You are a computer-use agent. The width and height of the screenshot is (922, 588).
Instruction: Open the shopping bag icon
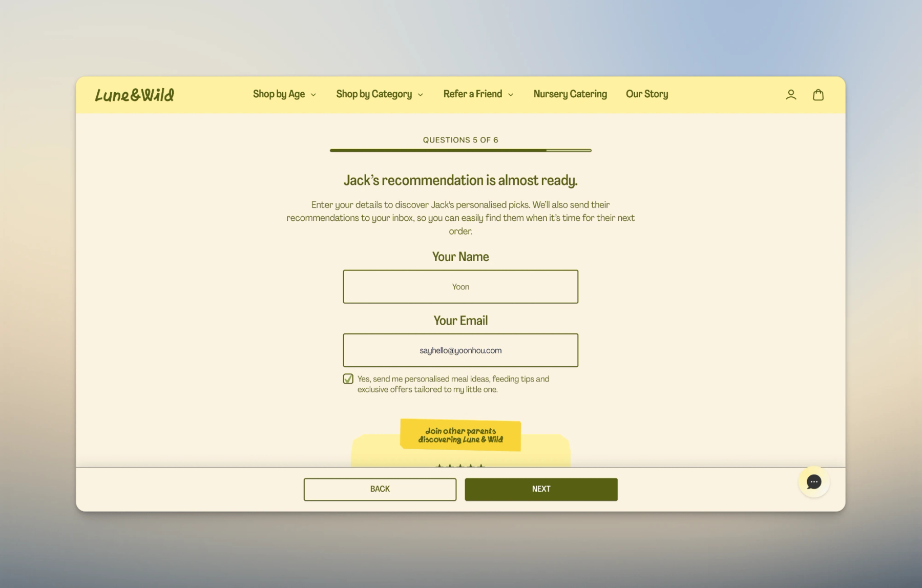pos(818,95)
